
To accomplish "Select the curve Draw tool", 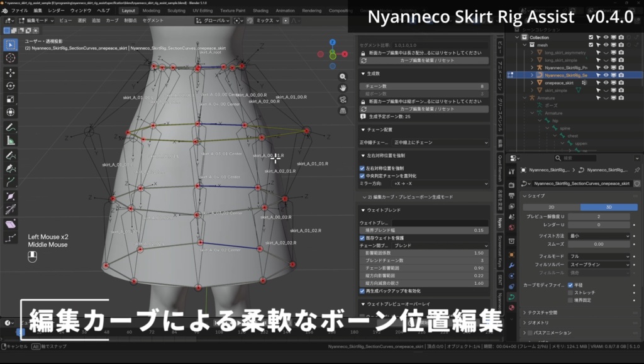I will tap(11, 155).
